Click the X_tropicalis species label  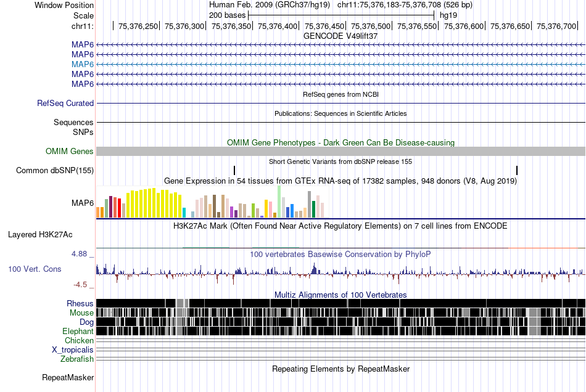tap(73, 350)
